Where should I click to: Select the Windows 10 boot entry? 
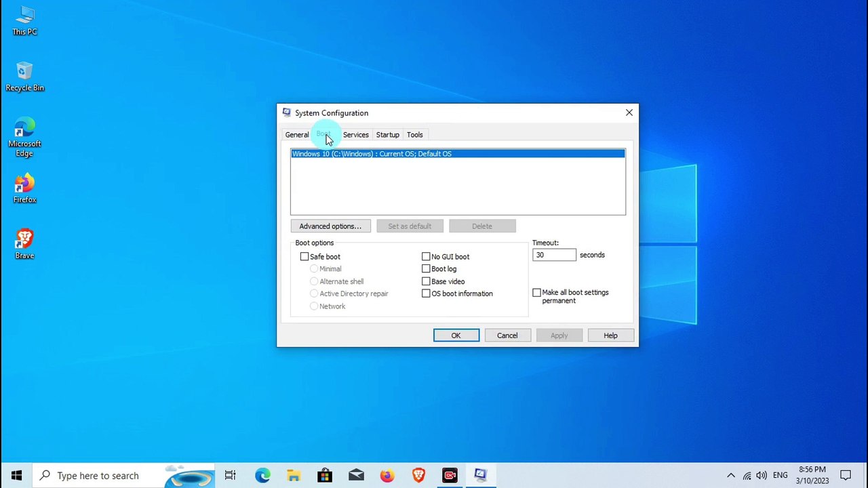click(x=458, y=154)
